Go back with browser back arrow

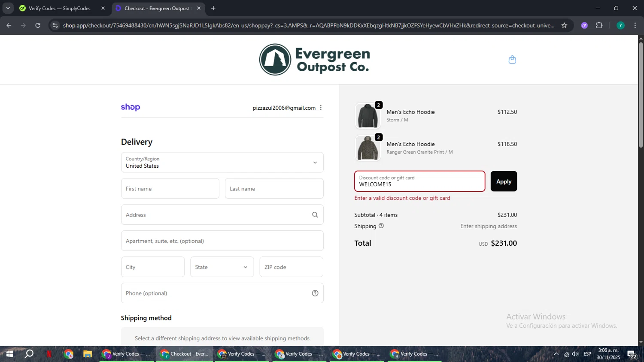click(9, 25)
